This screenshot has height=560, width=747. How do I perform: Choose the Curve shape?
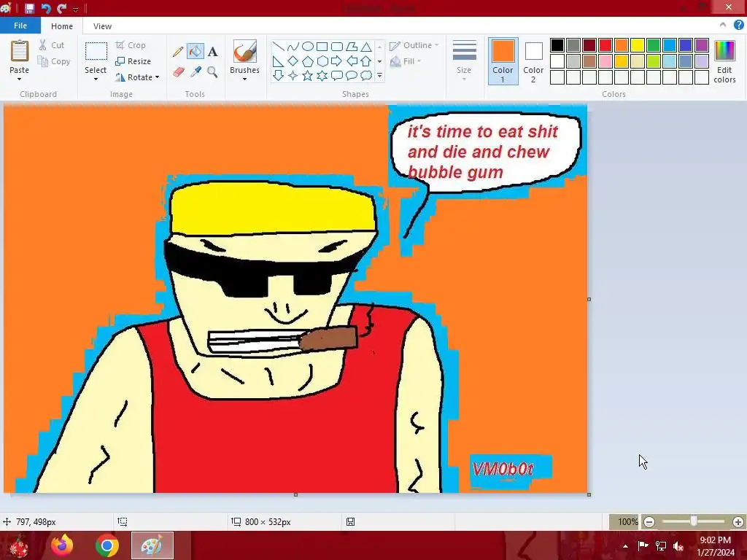click(293, 46)
